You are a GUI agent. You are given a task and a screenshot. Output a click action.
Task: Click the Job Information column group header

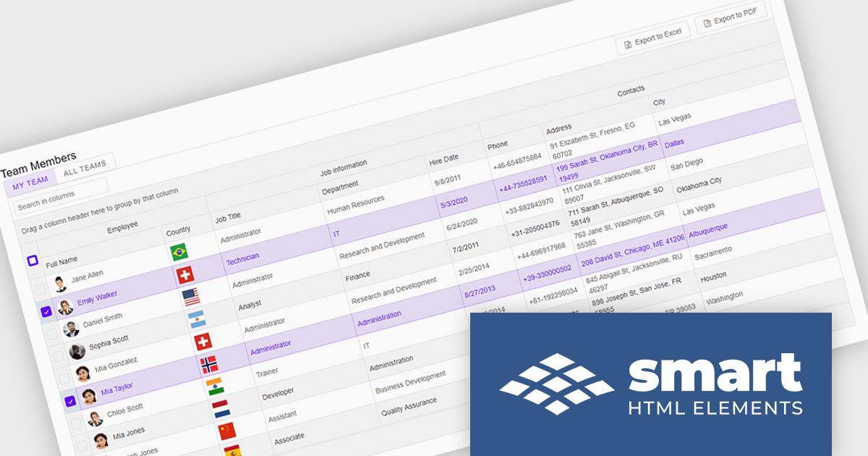(x=344, y=168)
